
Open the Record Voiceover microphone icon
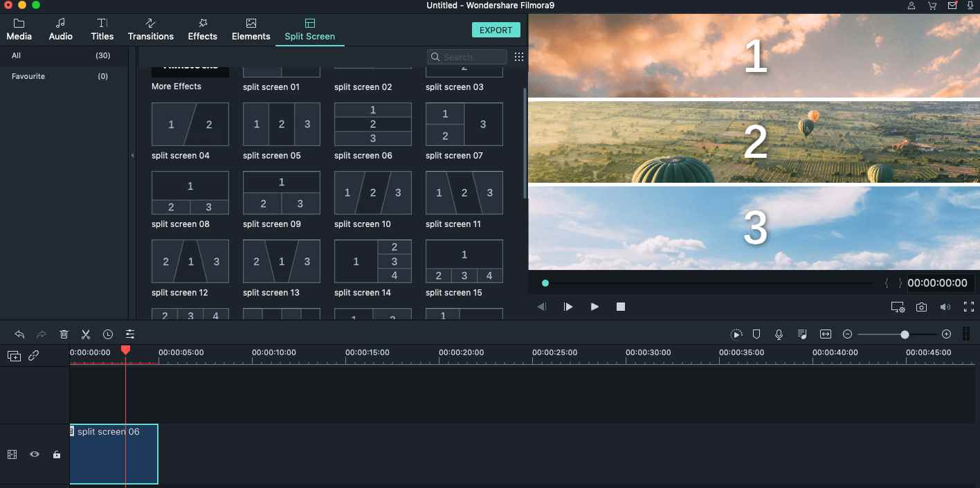click(x=779, y=334)
